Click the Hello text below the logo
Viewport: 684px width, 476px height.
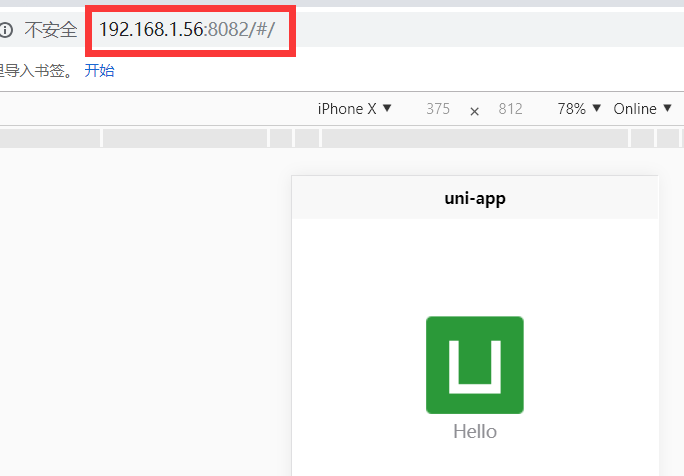(475, 431)
